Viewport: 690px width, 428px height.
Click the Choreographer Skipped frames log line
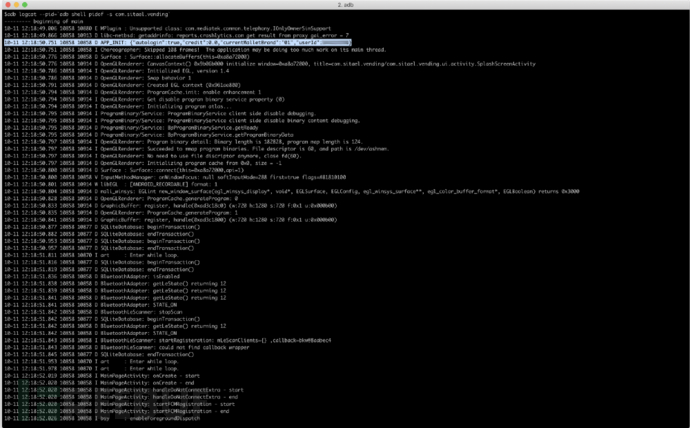coord(195,50)
